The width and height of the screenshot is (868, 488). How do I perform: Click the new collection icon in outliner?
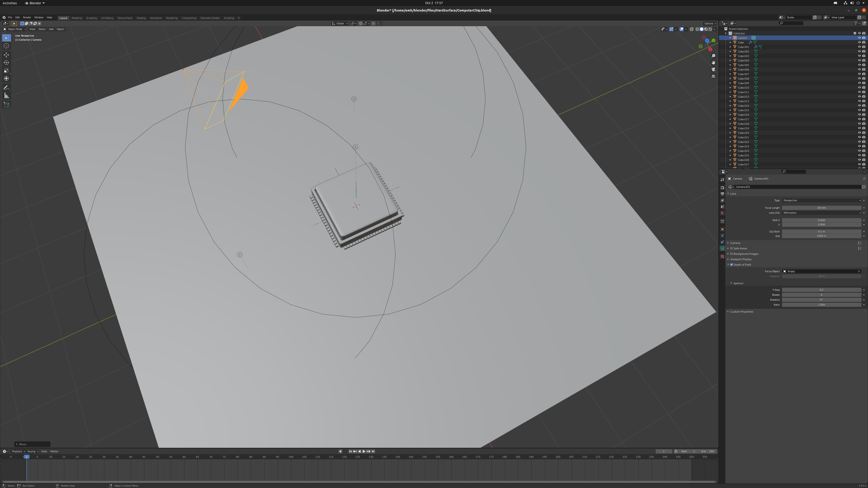click(x=864, y=23)
